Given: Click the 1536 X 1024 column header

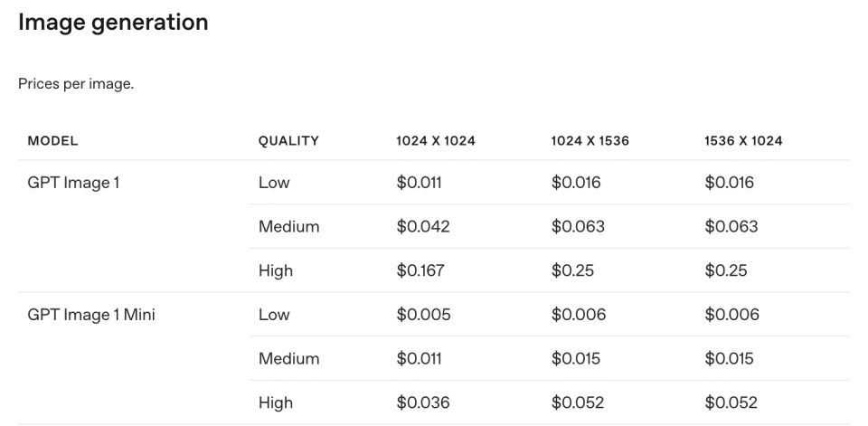Looking at the screenshot, I should 743,141.
